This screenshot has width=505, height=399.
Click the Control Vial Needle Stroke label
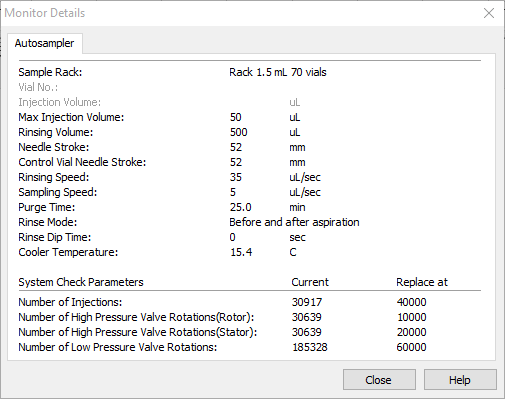point(82,162)
